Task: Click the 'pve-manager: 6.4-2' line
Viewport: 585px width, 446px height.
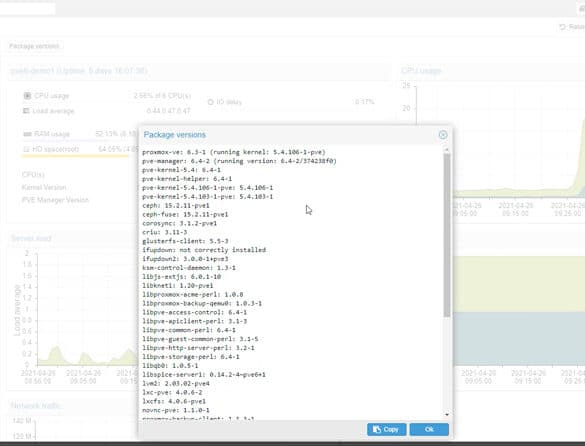Action: pos(239,161)
